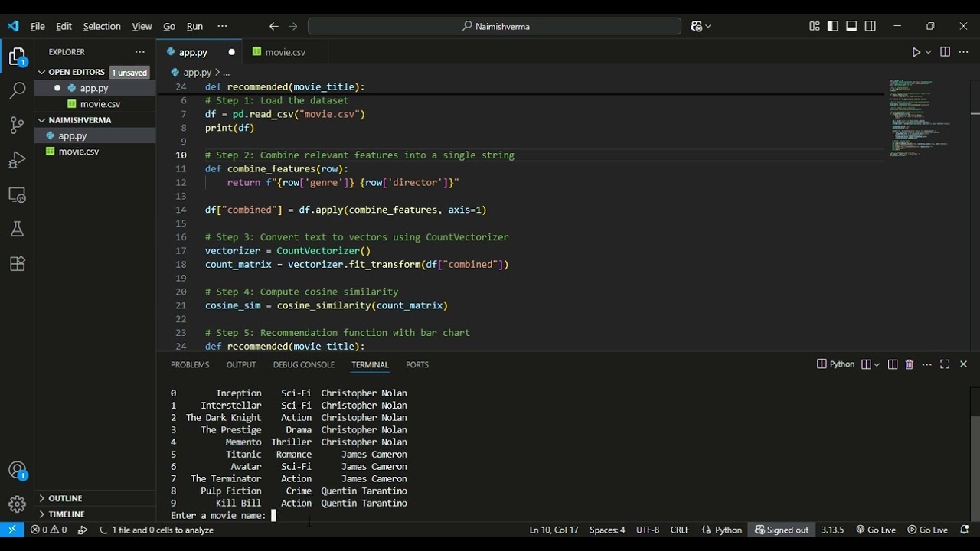
Task: Open the Selection menu
Action: tap(102, 26)
